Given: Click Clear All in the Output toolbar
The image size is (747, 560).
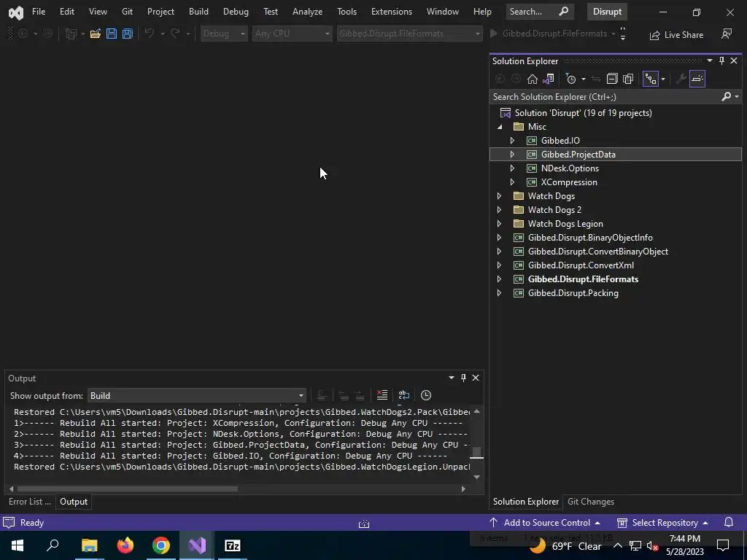Looking at the screenshot, I should [x=382, y=395].
